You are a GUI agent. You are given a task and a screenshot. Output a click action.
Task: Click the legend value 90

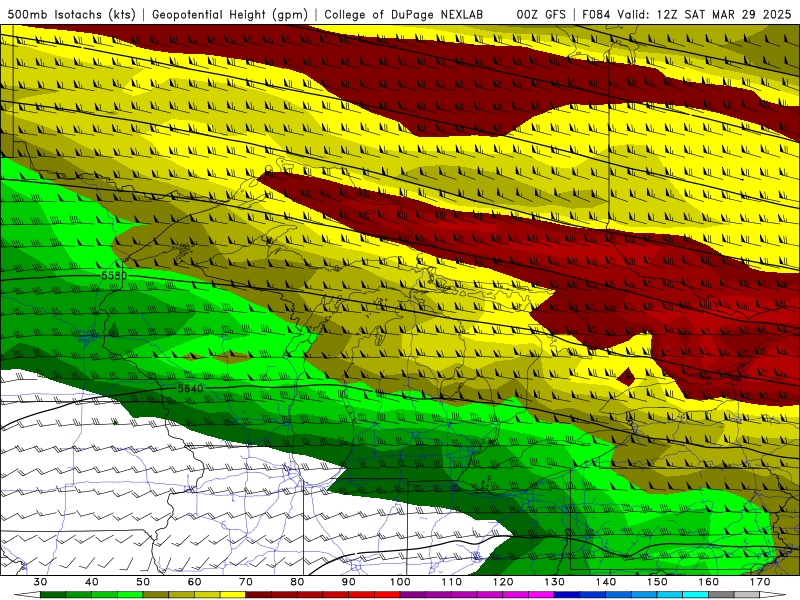click(349, 582)
